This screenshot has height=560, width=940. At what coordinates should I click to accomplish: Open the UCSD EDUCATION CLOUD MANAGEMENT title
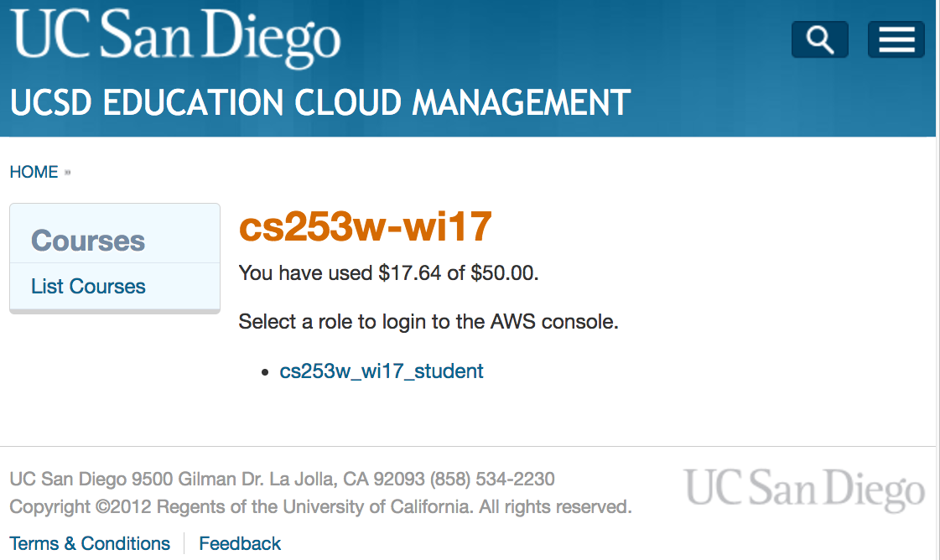tap(319, 103)
